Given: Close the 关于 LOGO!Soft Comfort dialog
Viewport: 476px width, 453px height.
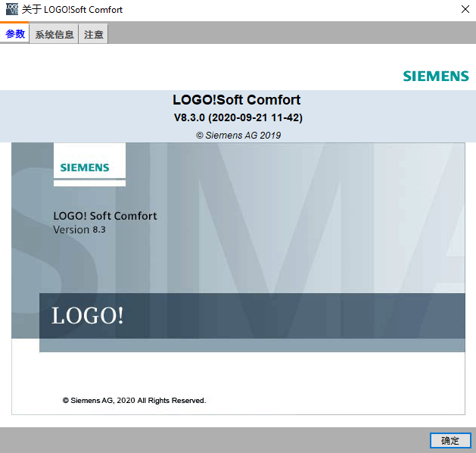Looking at the screenshot, I should tap(465, 9).
